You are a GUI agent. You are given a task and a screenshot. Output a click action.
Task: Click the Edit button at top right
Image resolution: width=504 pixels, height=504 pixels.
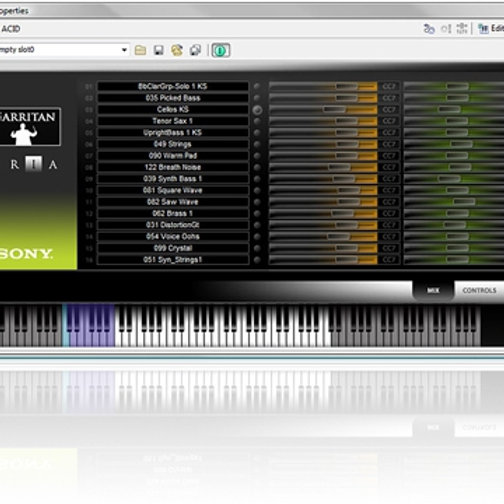491,29
